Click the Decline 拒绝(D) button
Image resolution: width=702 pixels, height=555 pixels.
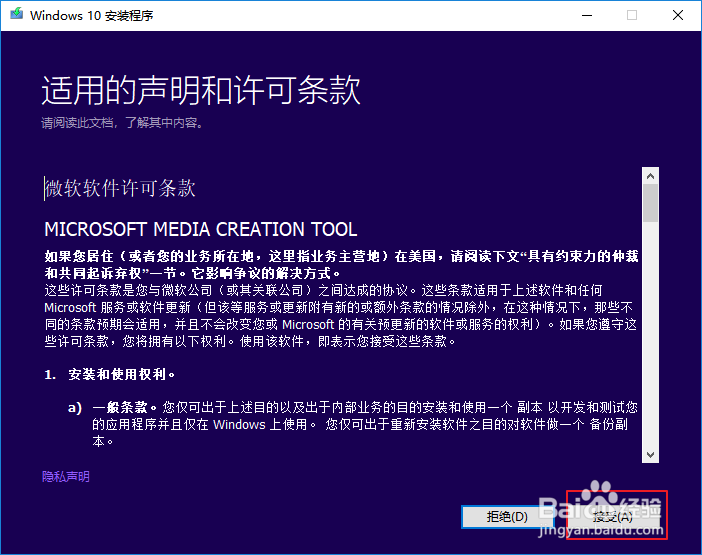pyautogui.click(x=507, y=517)
